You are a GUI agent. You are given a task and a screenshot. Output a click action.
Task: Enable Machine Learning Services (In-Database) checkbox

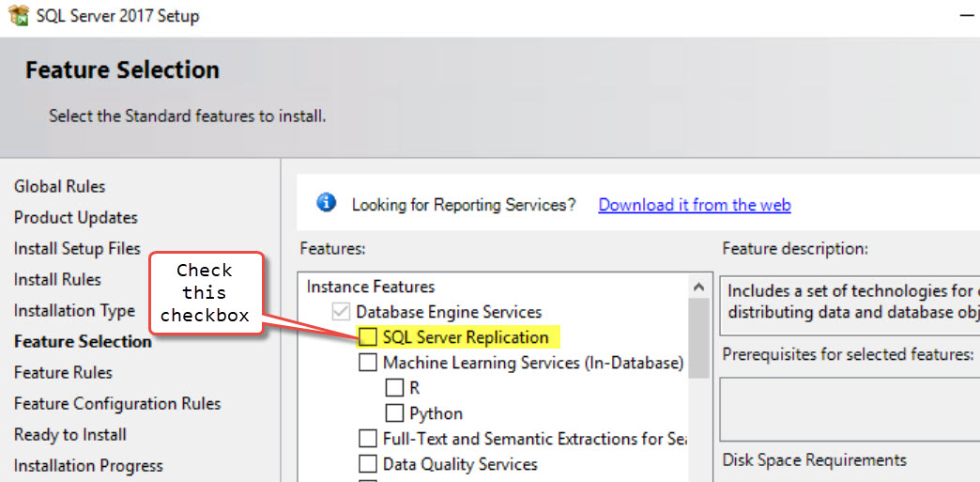click(x=368, y=363)
